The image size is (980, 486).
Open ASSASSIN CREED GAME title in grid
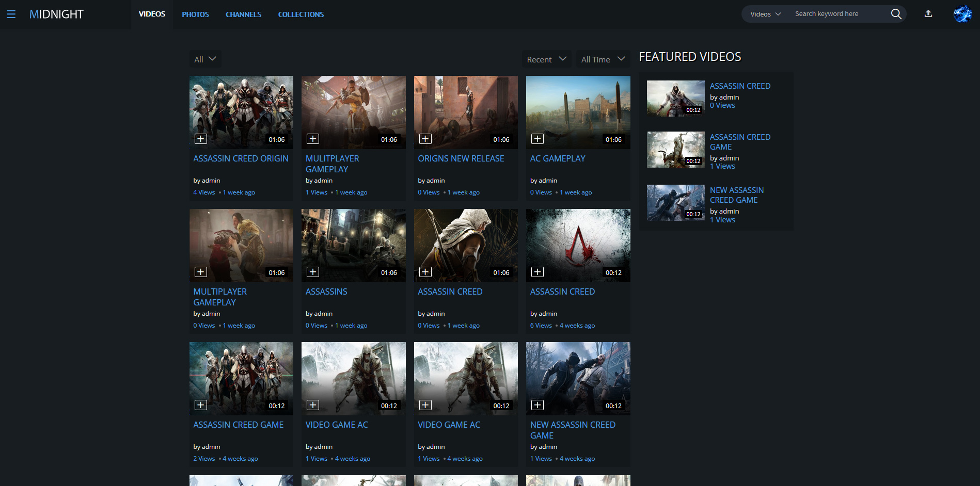point(239,425)
